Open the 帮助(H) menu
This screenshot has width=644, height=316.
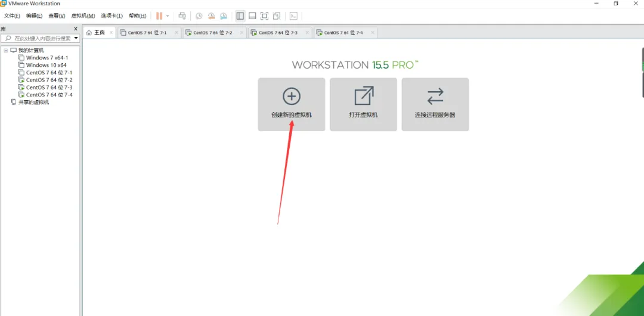(x=137, y=16)
